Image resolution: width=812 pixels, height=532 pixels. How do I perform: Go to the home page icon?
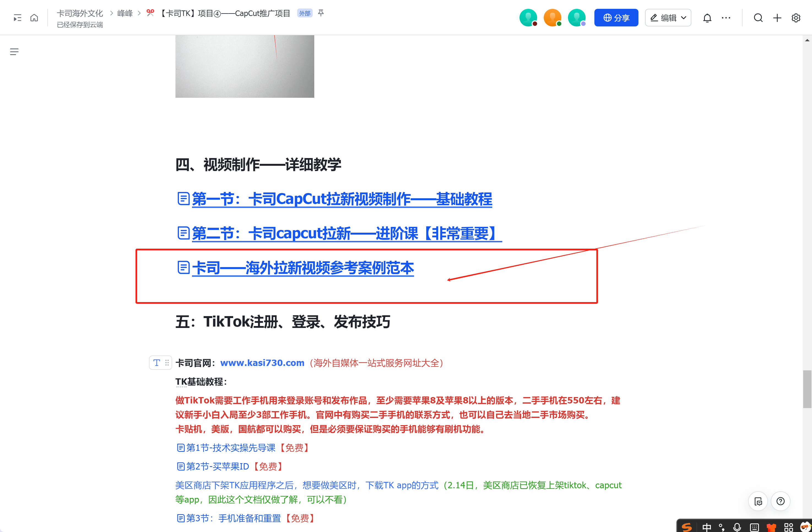[34, 18]
